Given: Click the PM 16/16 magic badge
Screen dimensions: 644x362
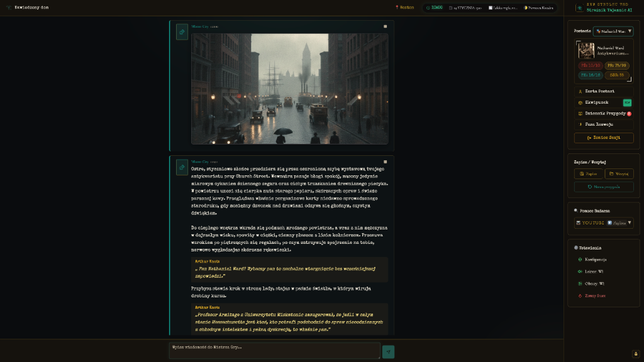Looking at the screenshot, I should (590, 75).
